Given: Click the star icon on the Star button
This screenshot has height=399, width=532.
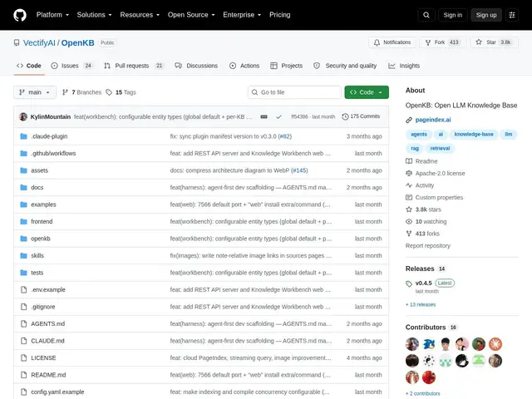Looking at the screenshot, I should point(479,42).
